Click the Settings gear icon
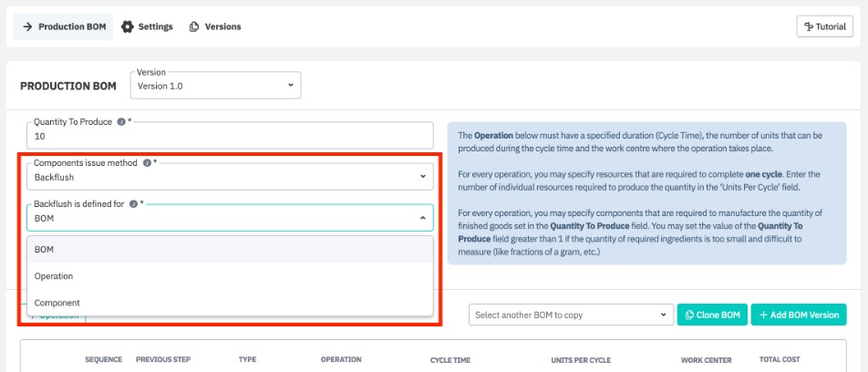The height and width of the screenshot is (372, 868). click(127, 26)
